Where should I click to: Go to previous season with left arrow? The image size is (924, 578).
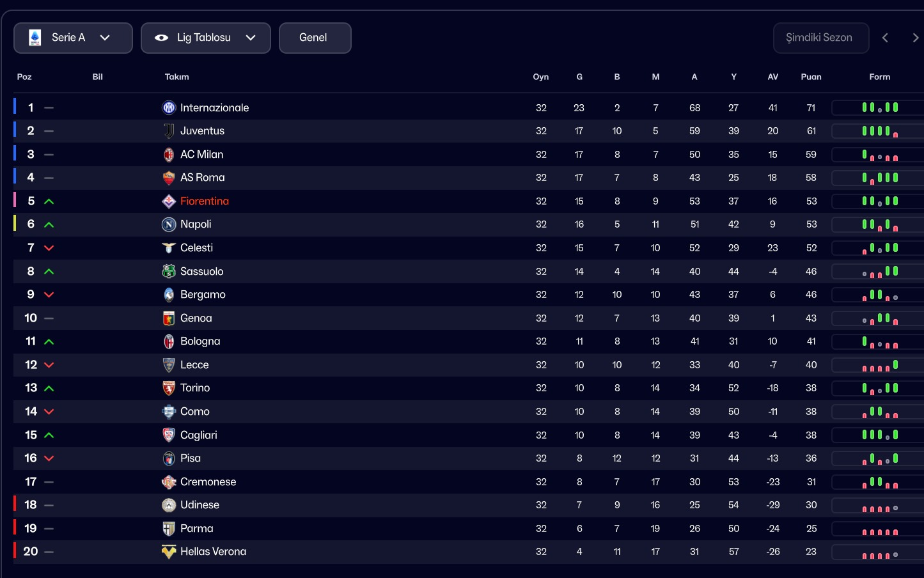click(885, 38)
